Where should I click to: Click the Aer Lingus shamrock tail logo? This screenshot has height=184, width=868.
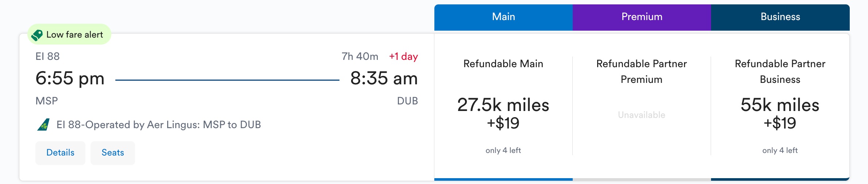pyautogui.click(x=43, y=125)
